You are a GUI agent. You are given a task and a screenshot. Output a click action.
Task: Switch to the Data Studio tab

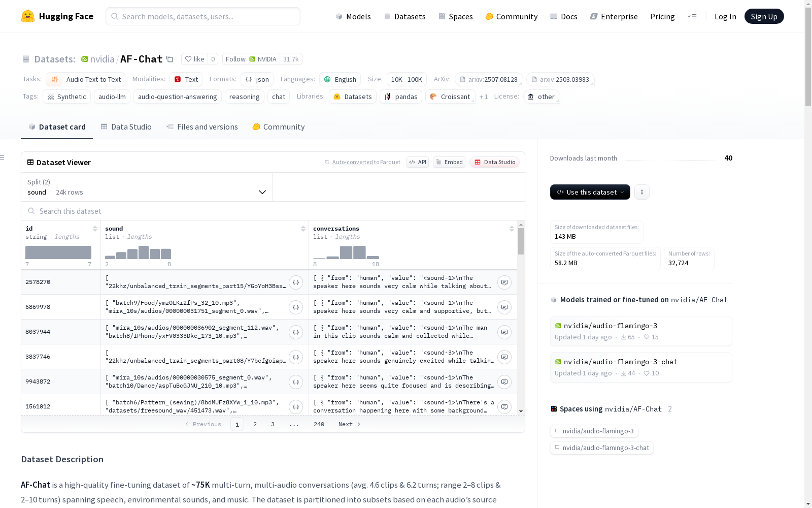click(x=126, y=127)
